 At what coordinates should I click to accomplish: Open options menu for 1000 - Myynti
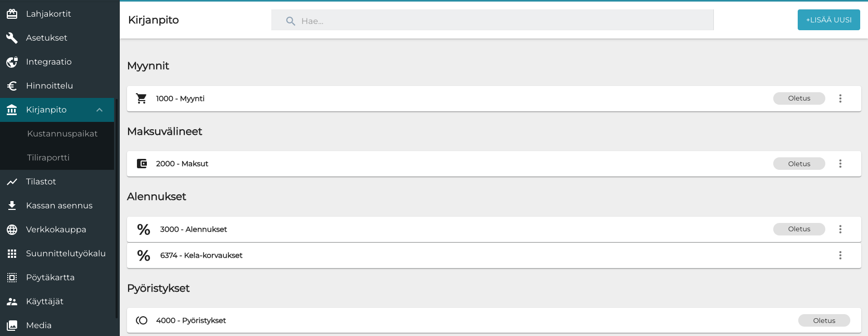(x=840, y=98)
